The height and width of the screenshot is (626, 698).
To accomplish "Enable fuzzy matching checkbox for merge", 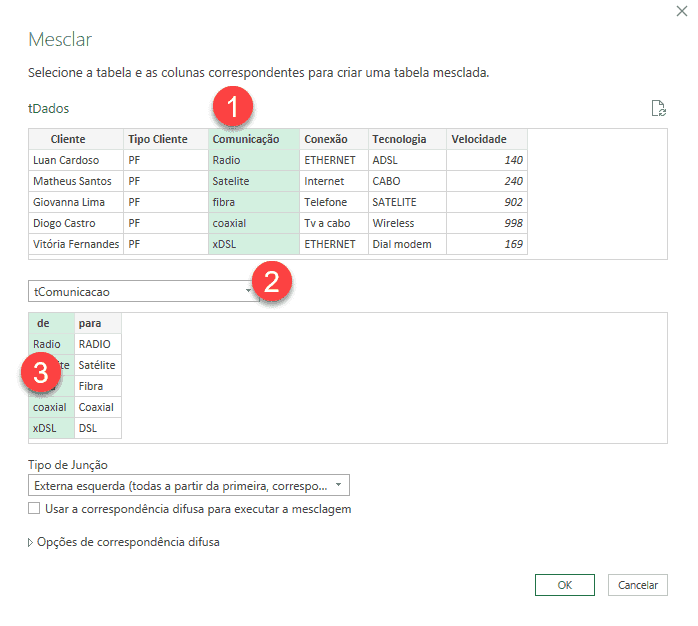I will point(34,508).
